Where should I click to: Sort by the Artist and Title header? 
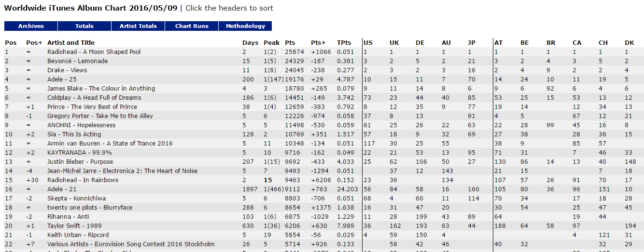tap(71, 43)
